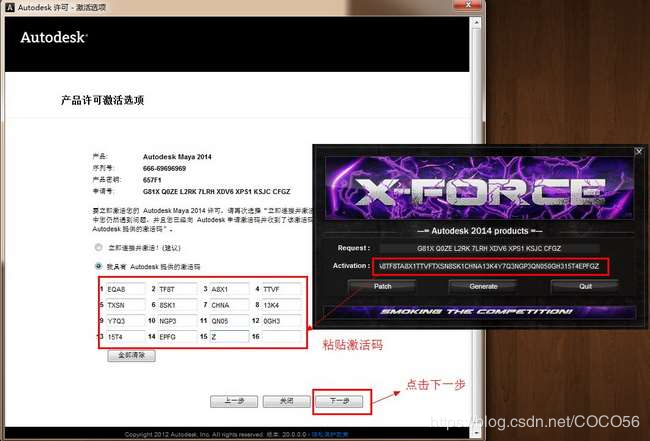This screenshot has height=441, width=650.
Task: Open the blue link in the Autodesk footer
Action: pyautogui.click(x=330, y=434)
